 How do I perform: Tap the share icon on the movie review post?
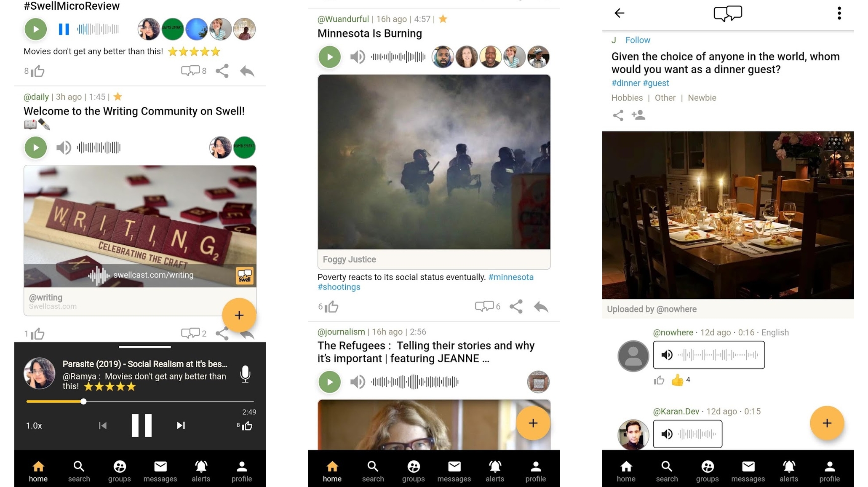click(x=222, y=72)
